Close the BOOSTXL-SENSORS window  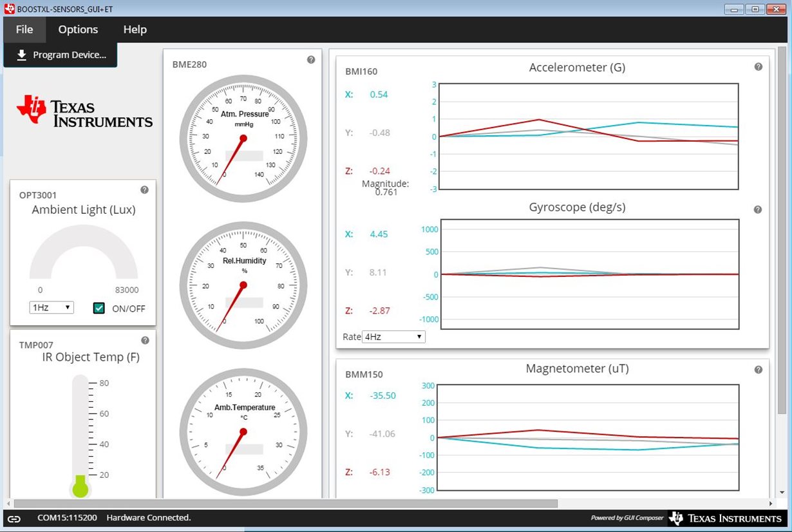coord(777,8)
